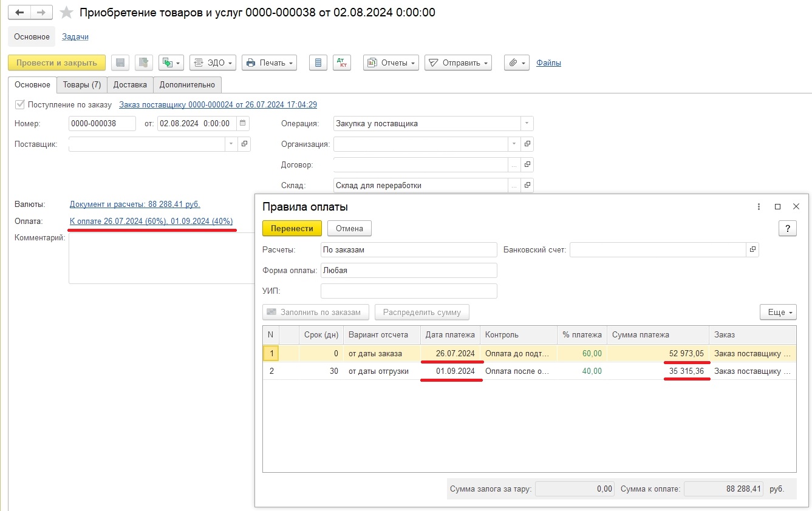Open the Дт/Кт postings view icon
Image resolution: width=812 pixels, height=511 pixels.
coord(342,63)
